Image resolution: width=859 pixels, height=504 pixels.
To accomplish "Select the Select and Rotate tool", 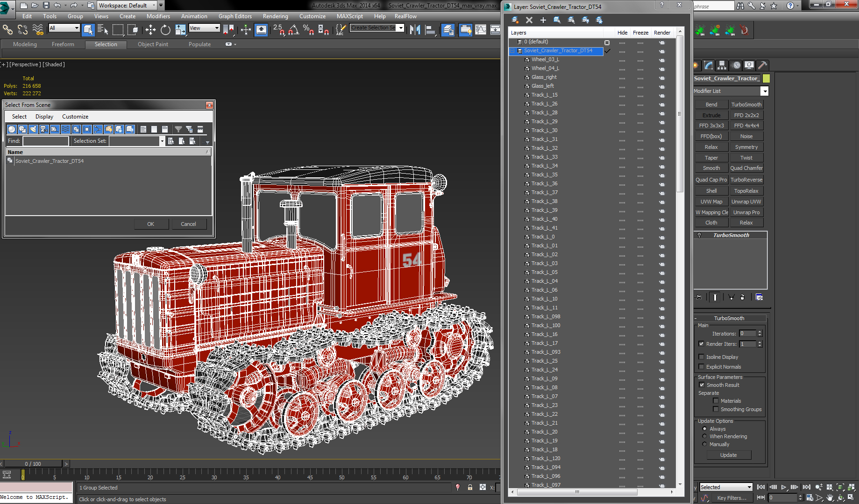I will 165,30.
